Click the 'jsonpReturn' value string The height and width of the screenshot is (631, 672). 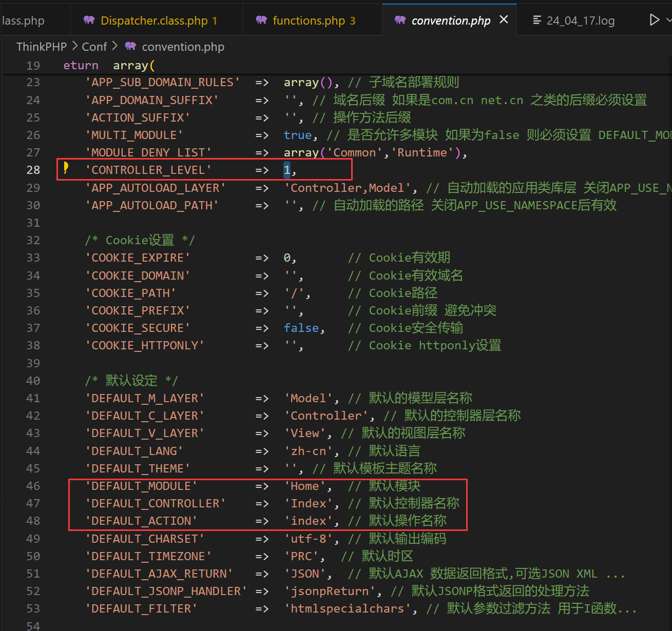click(330, 591)
